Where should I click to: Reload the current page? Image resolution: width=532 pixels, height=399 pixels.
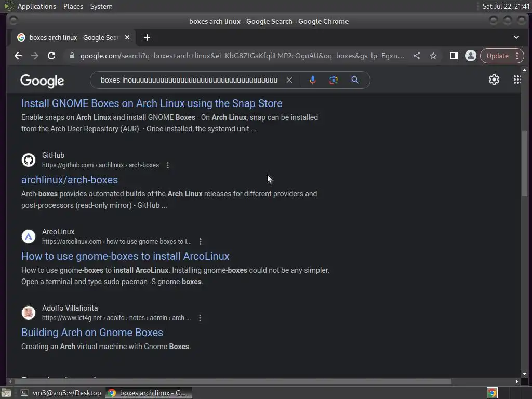pyautogui.click(x=51, y=56)
